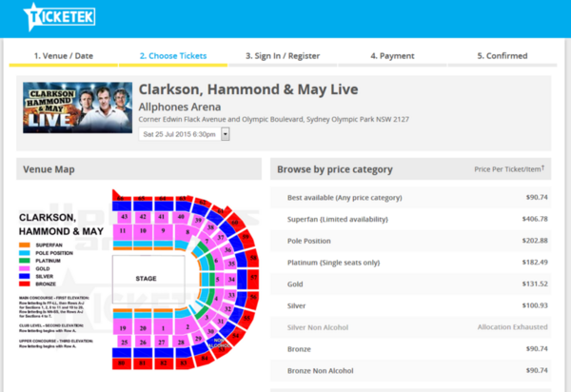Jump to the Payment step
Screen dimensions: 571x392
(393, 56)
